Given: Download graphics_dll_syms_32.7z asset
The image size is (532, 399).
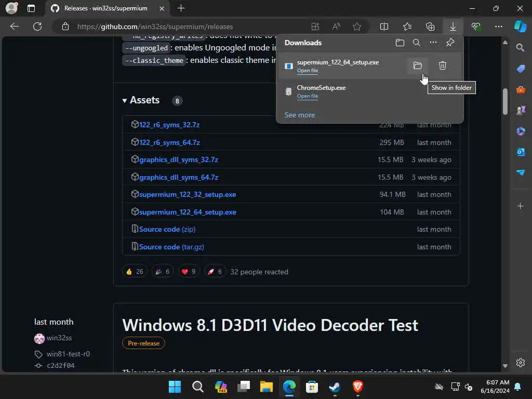Looking at the screenshot, I should point(179,160).
